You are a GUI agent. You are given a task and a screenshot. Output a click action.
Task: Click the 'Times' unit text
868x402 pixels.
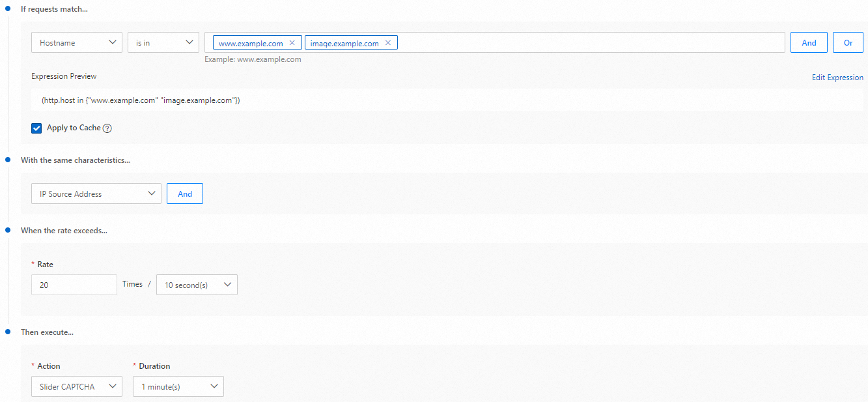tap(132, 284)
